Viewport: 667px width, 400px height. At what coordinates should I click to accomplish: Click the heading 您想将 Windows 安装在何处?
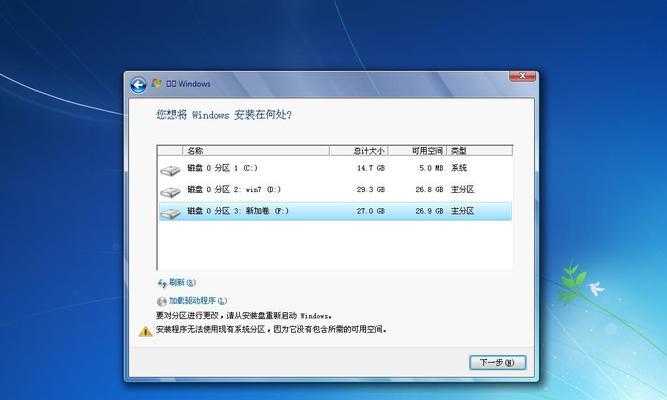pos(224,115)
